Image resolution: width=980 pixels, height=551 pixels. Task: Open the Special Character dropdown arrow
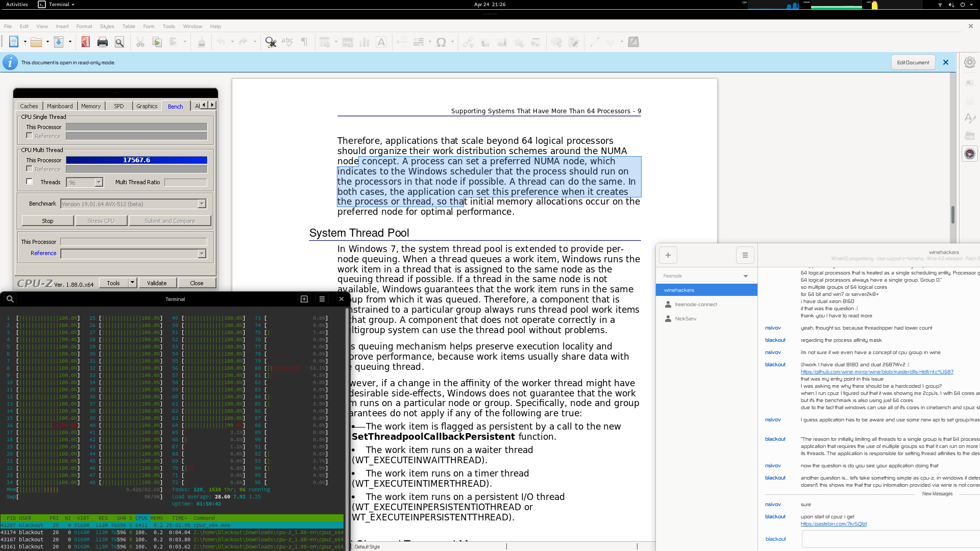(x=452, y=42)
